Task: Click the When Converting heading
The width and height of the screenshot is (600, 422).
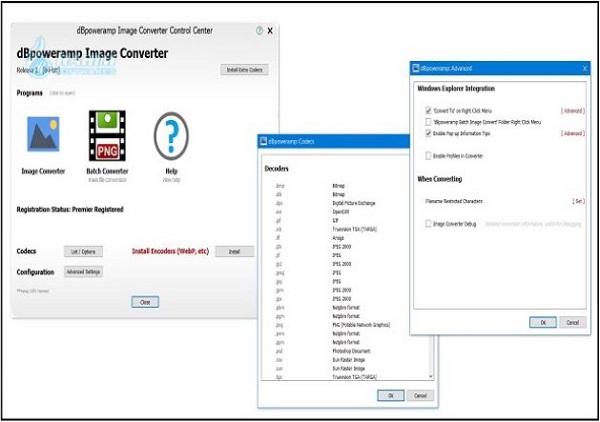Action: point(440,179)
